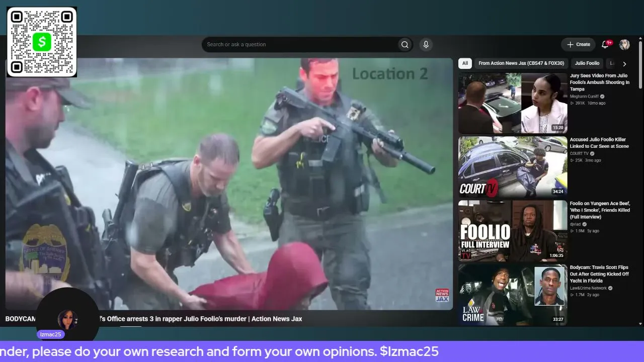644x362 pixels.
Task: Click the scrollbar down arrow
Action: tap(640, 324)
